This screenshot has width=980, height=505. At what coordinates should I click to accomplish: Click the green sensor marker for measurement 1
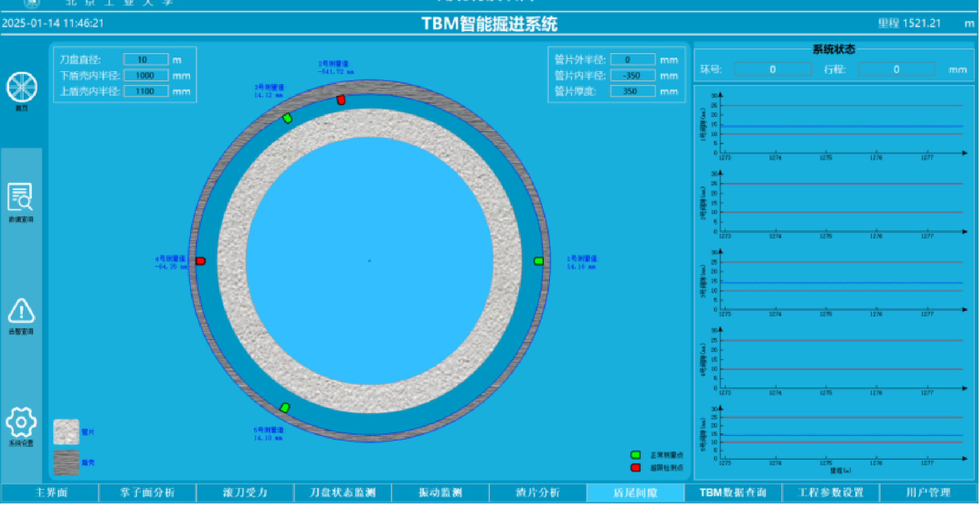(539, 261)
